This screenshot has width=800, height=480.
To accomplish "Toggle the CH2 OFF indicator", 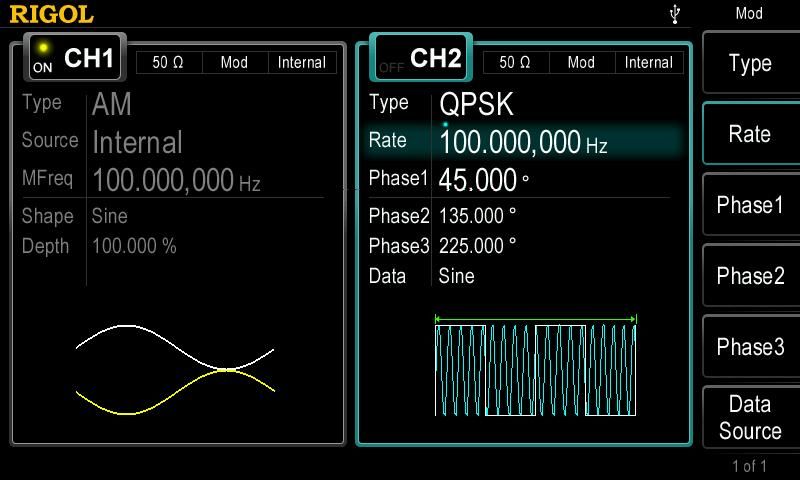I will (x=391, y=66).
